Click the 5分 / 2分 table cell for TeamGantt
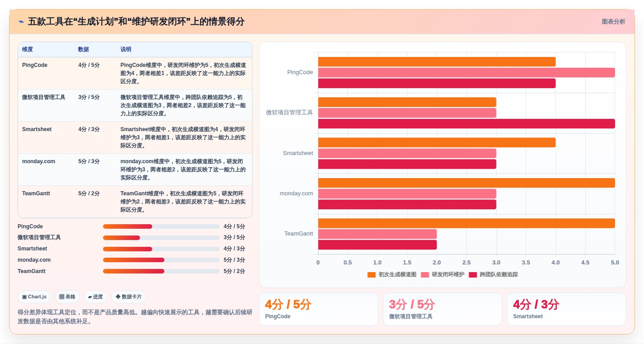Screen dimensions: 644x344 tap(89, 193)
